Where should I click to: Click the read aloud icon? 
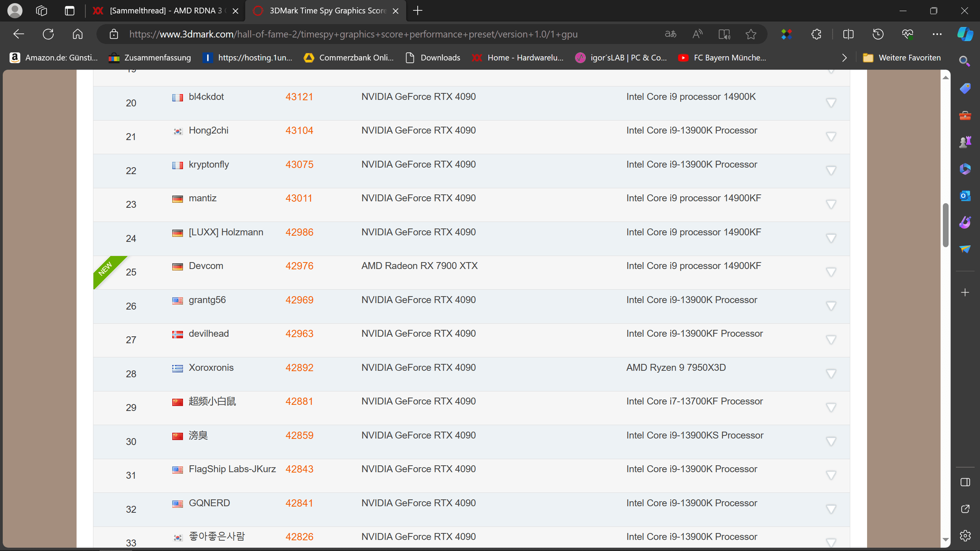click(x=697, y=34)
